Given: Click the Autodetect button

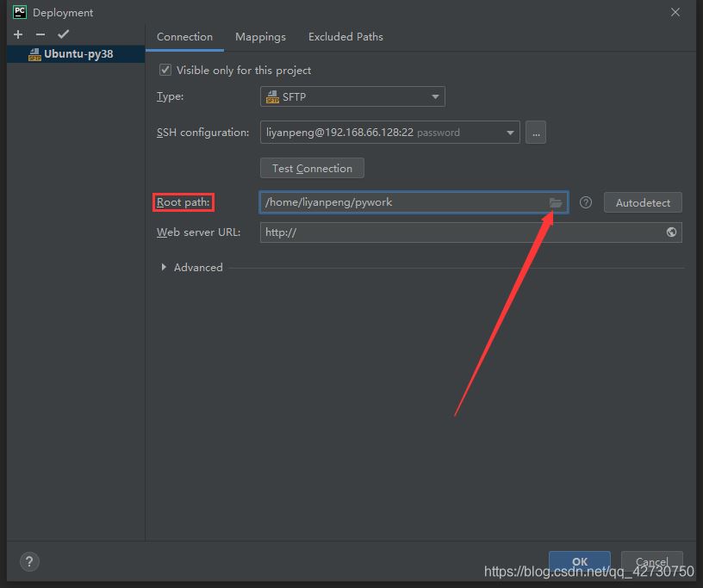Looking at the screenshot, I should pyautogui.click(x=643, y=202).
